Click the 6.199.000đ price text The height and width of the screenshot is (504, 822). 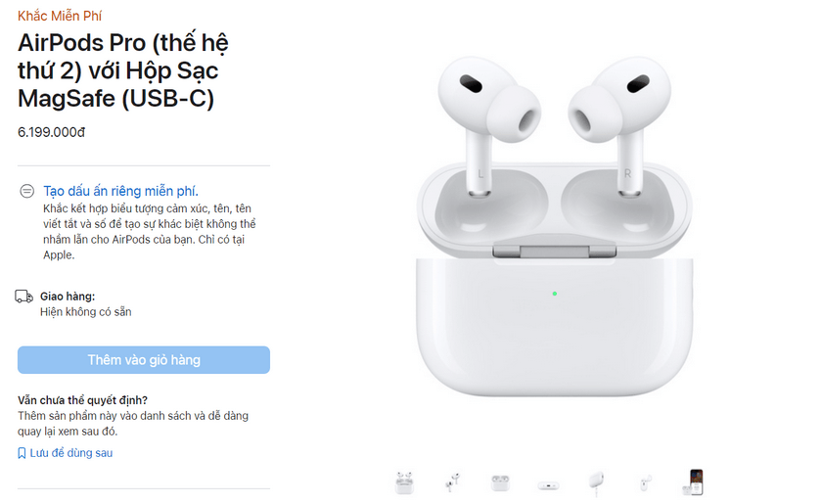51,132
